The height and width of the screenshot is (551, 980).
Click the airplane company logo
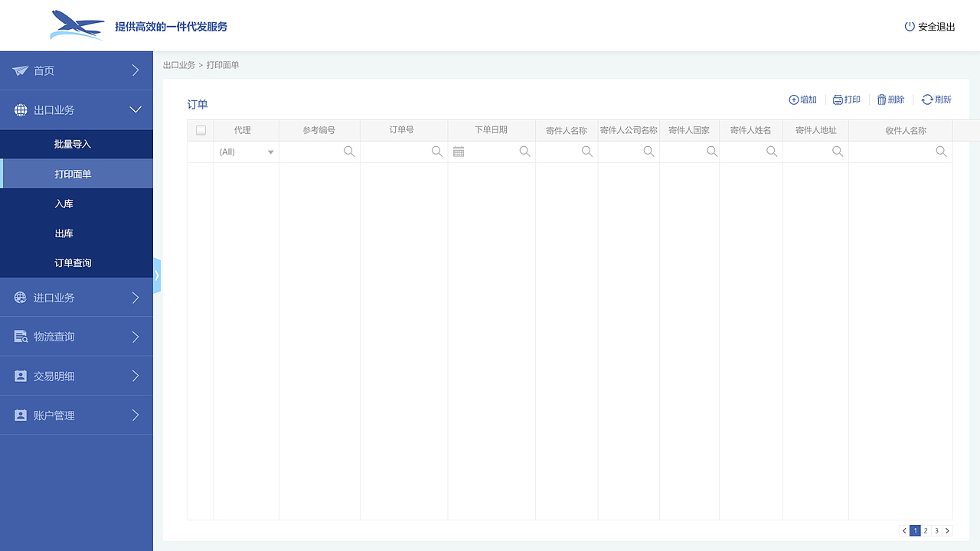77,26
